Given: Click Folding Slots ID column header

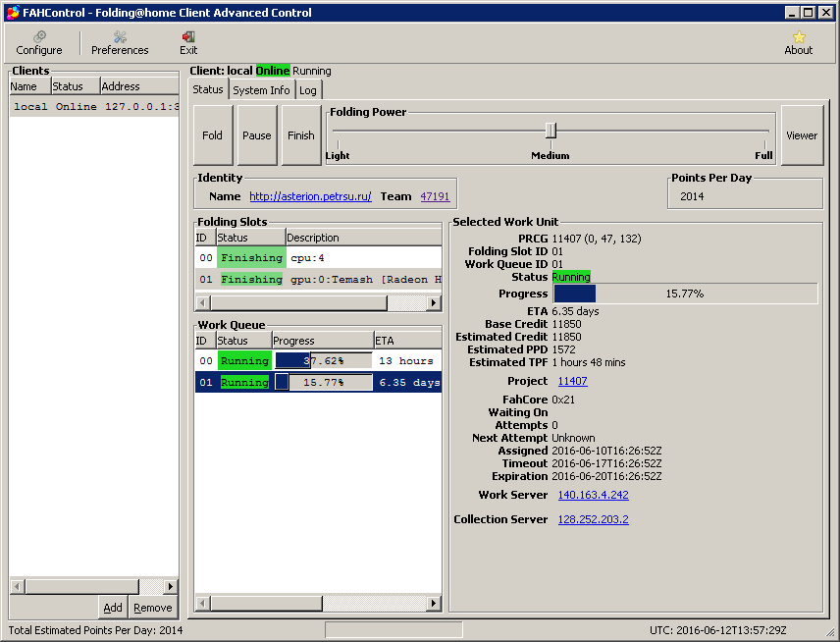Looking at the screenshot, I should tap(206, 238).
